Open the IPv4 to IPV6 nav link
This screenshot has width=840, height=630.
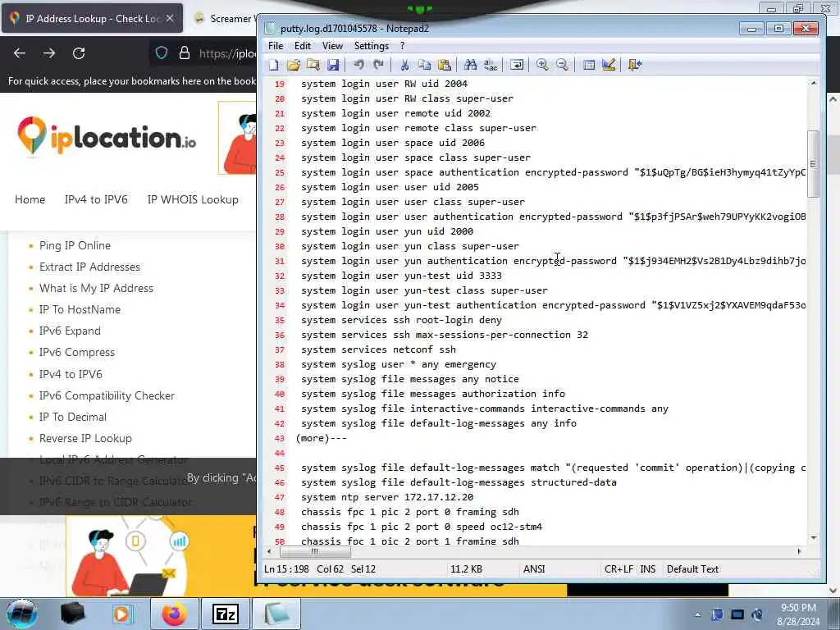click(x=97, y=200)
